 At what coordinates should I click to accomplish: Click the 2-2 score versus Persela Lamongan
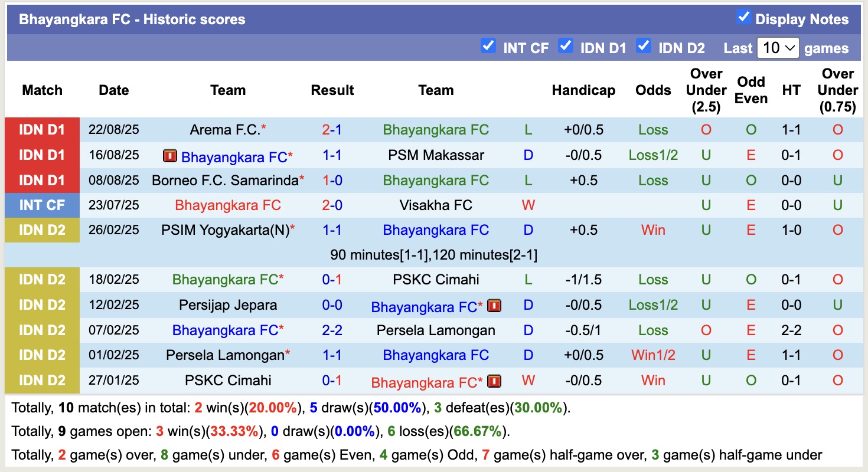[332, 330]
